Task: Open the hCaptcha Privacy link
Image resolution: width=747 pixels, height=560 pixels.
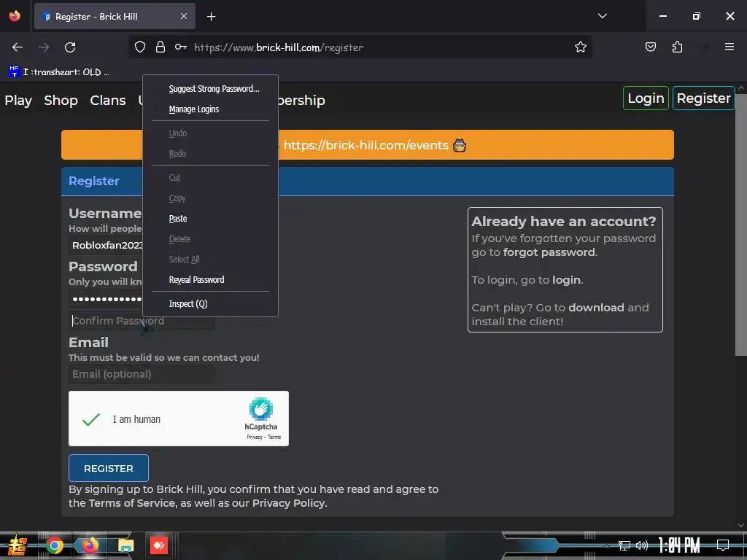Action: [255, 437]
